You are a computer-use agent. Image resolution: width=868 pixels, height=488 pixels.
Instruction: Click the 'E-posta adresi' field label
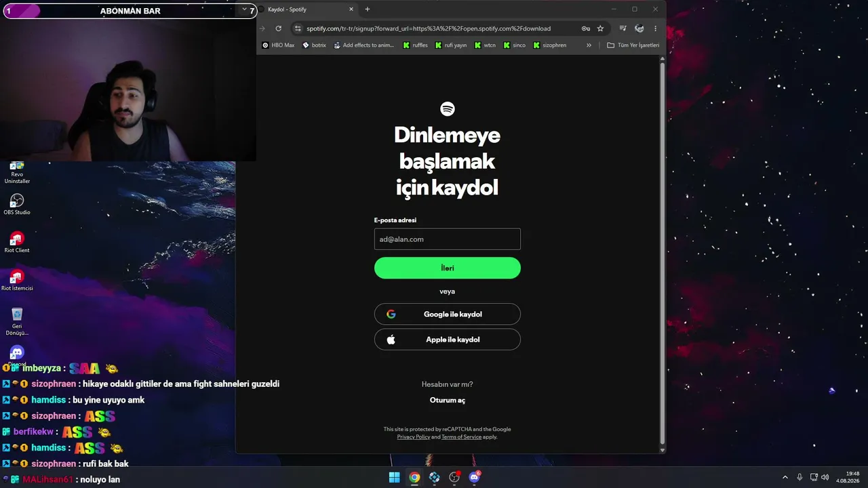click(395, 220)
